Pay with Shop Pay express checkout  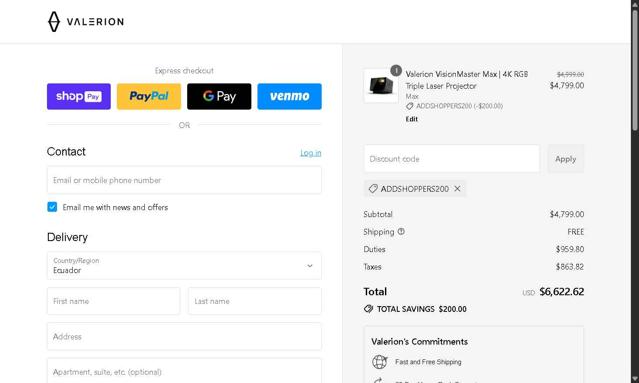79,97
